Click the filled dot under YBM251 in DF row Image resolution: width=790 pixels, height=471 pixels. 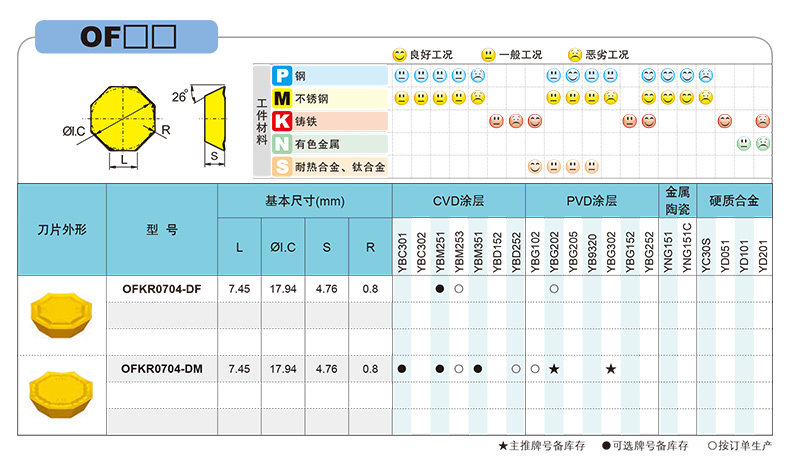point(440,289)
